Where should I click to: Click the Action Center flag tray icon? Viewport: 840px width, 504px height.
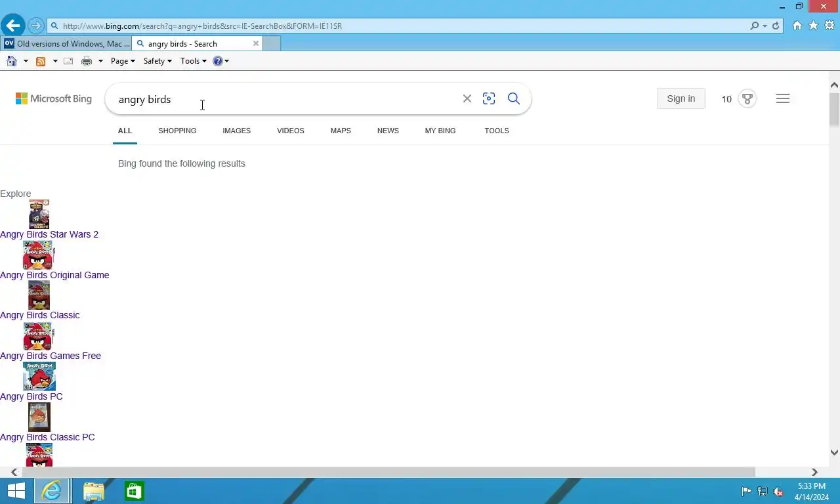coord(747,492)
